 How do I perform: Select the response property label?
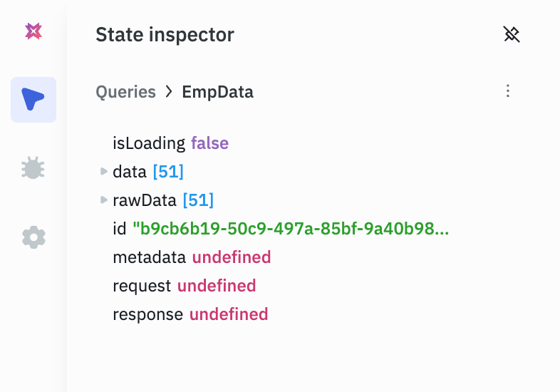(x=148, y=314)
